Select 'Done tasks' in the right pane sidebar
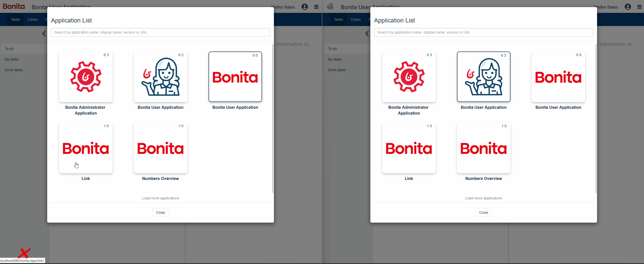The image size is (644, 264). pos(337,70)
